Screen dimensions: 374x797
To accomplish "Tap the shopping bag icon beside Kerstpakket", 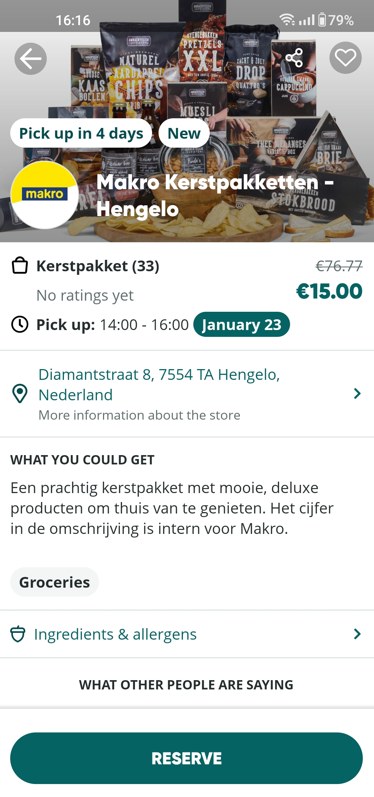I will [x=19, y=266].
